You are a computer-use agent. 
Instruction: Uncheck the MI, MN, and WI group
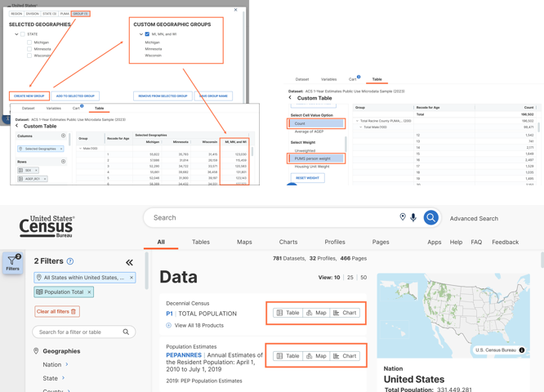tap(147, 34)
